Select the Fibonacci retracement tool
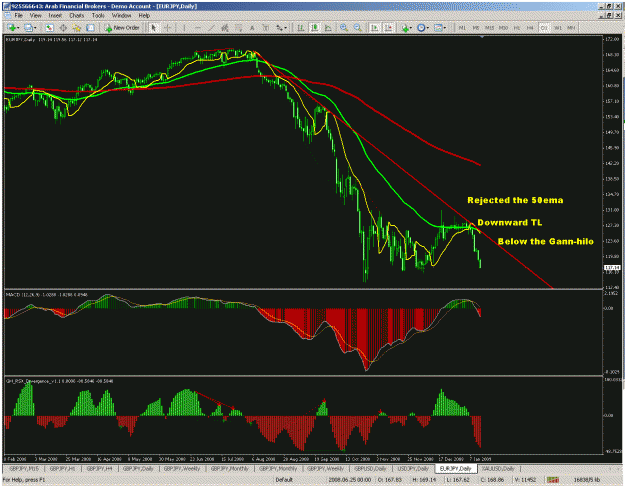 [x=238, y=28]
